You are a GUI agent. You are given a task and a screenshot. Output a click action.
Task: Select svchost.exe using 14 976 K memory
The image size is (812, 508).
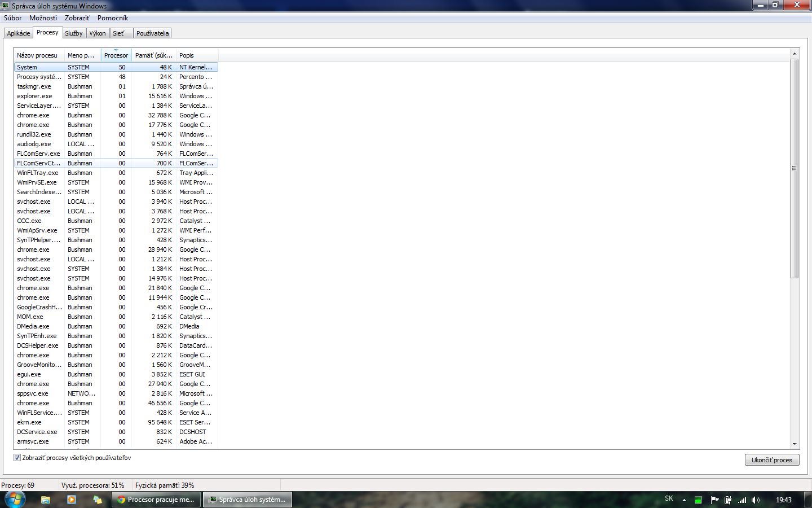coord(116,278)
